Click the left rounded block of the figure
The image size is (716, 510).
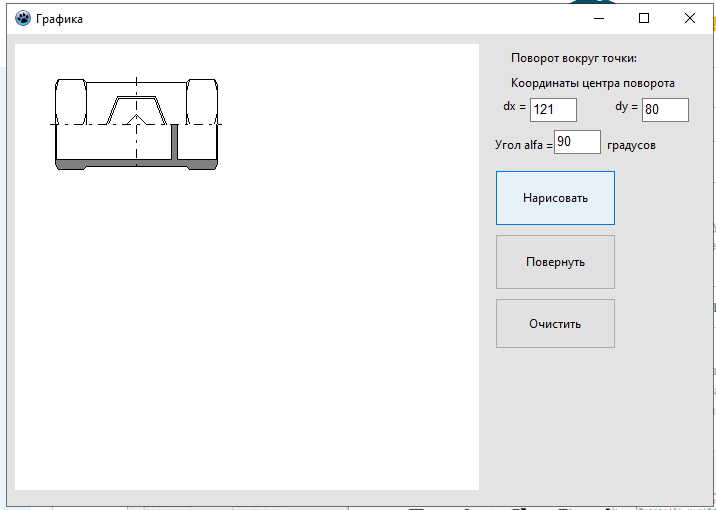(71, 101)
